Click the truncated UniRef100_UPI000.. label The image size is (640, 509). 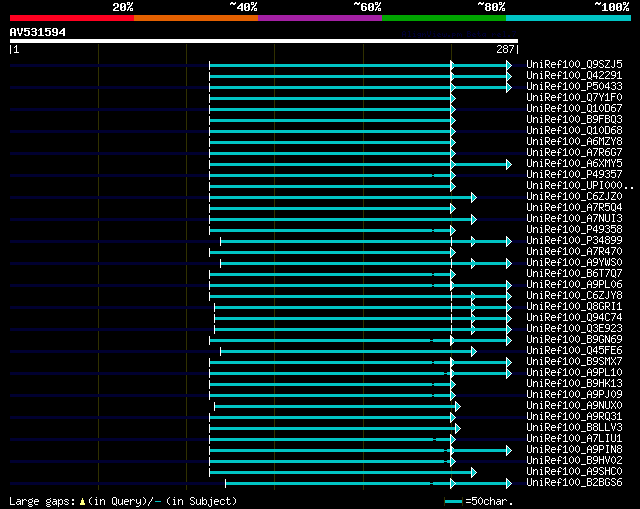click(580, 185)
